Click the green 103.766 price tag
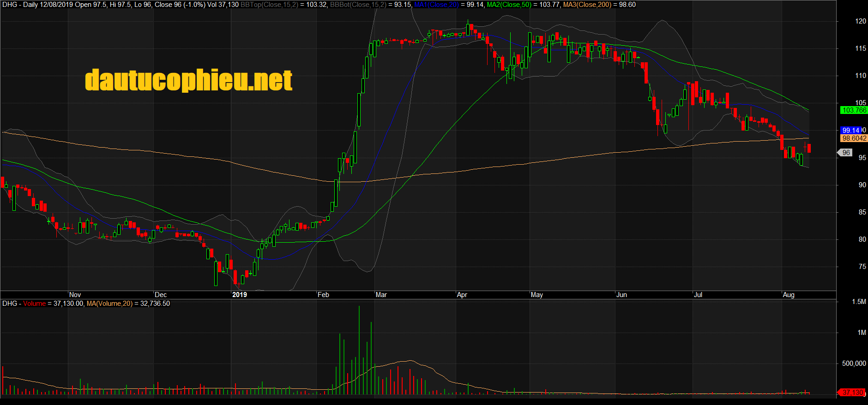 (x=854, y=110)
